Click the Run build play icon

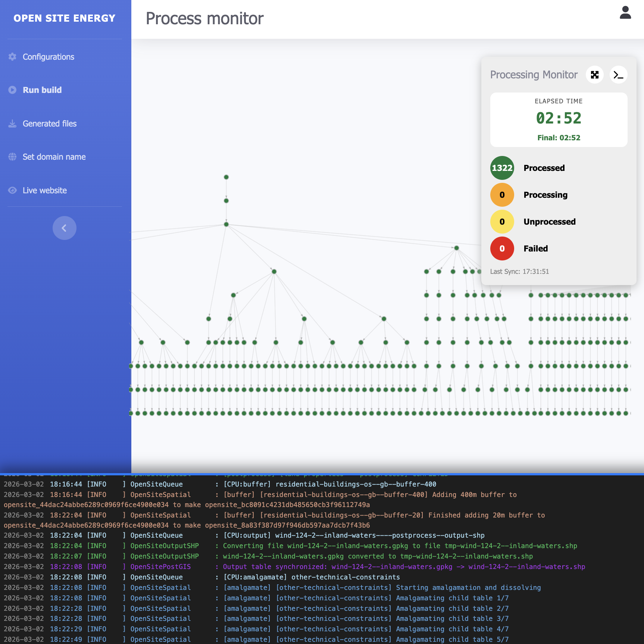12,90
